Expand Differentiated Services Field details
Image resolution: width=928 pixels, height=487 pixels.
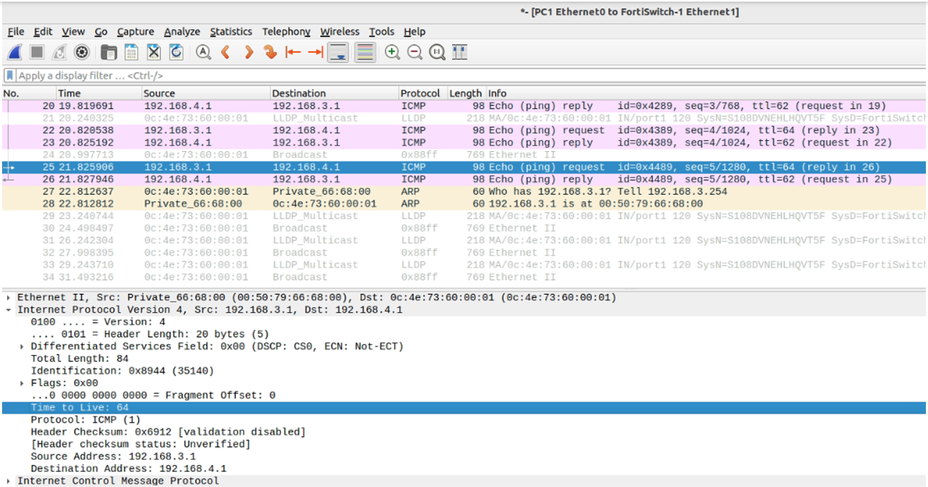tap(22, 346)
